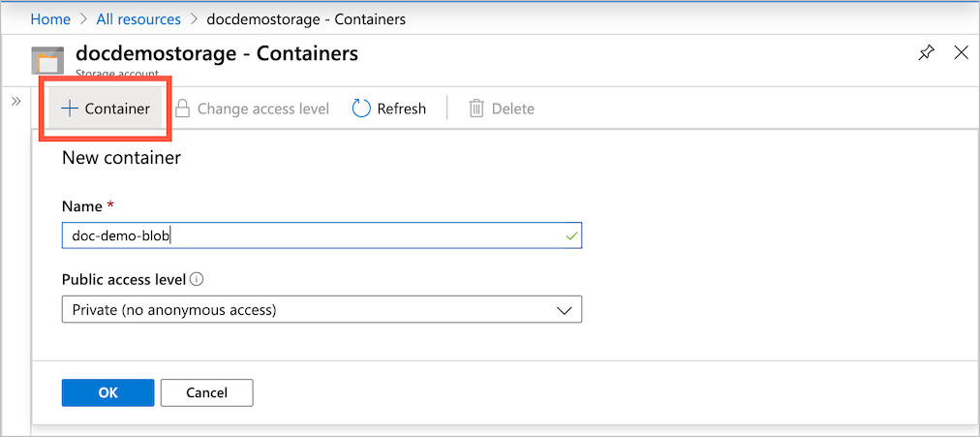Expand the collapsed sidebar with the double-chevron
The width and height of the screenshot is (980, 437).
coord(16,101)
